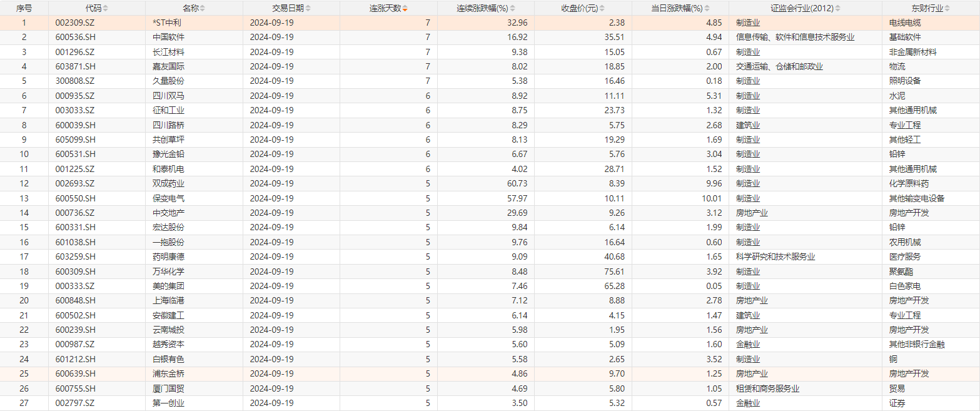Click sort icon beside 当日涨跌幅(%) header
Screen dimensions: 980x411
tap(707, 9)
